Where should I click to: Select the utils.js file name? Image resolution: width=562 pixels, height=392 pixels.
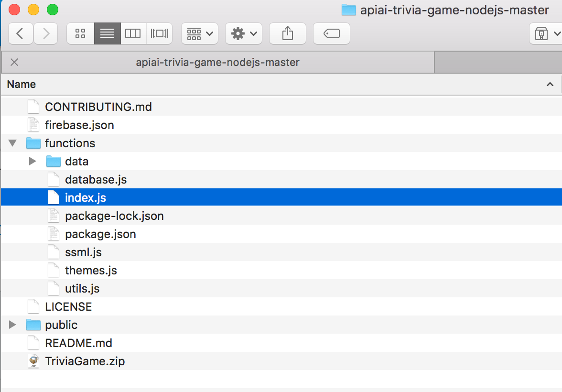point(82,289)
